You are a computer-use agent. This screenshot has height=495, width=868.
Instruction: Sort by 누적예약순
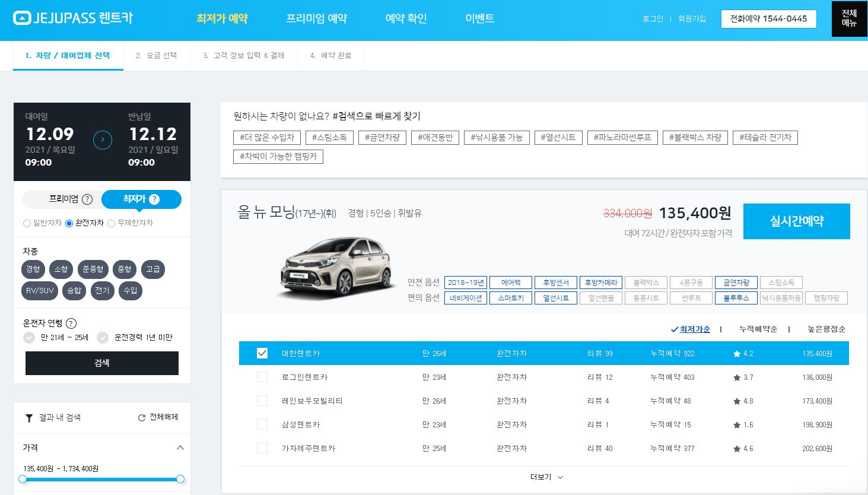758,329
